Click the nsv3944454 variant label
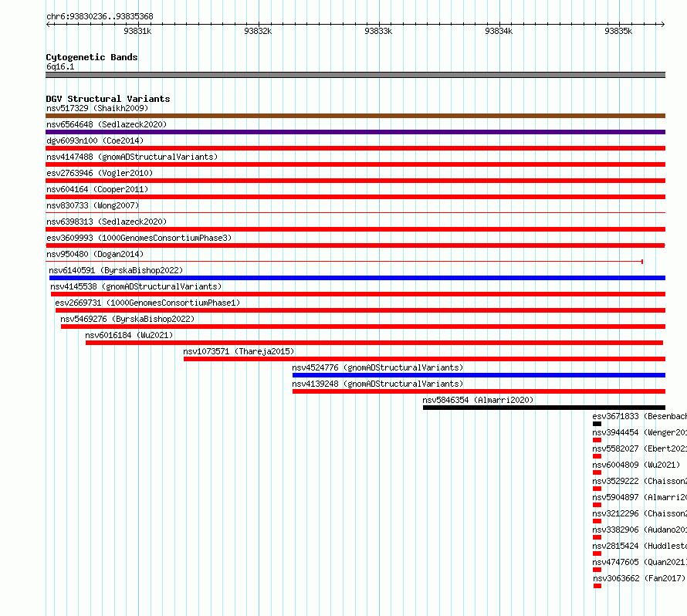This screenshot has width=687, height=616. tap(639, 432)
